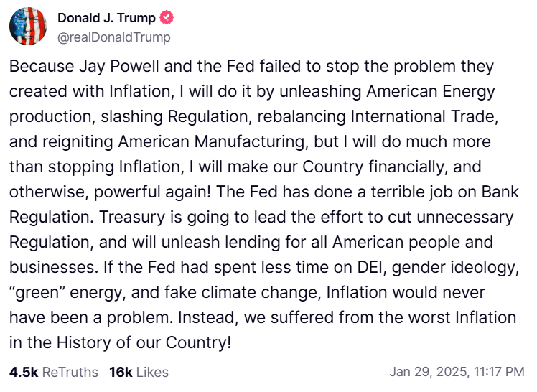The width and height of the screenshot is (537, 392).
Task: Click the verified badge next to Donald J. Trump
Action: click(x=167, y=17)
